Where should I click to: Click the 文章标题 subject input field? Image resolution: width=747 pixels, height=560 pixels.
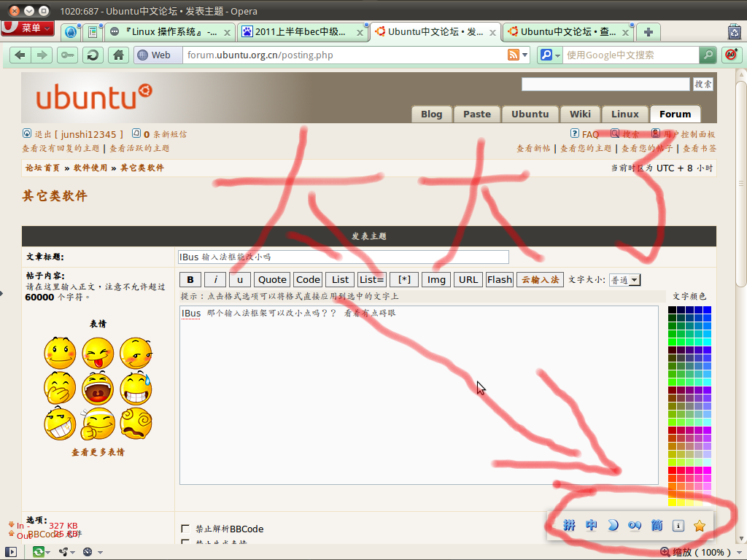click(344, 257)
